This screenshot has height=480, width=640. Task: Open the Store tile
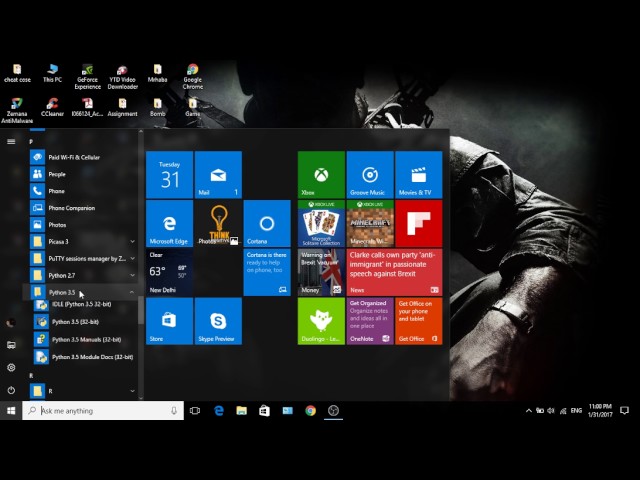[169, 321]
